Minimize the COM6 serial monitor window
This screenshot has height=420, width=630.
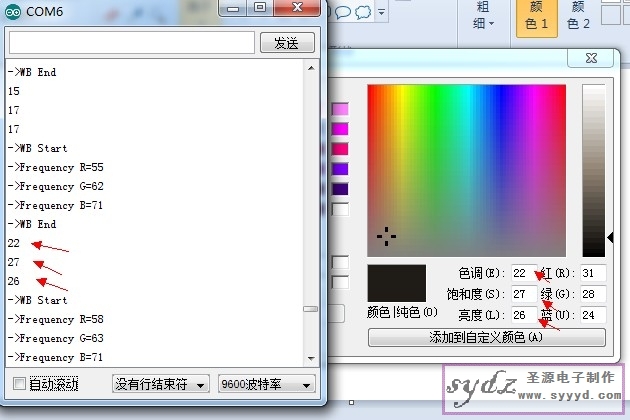[x=233, y=8]
